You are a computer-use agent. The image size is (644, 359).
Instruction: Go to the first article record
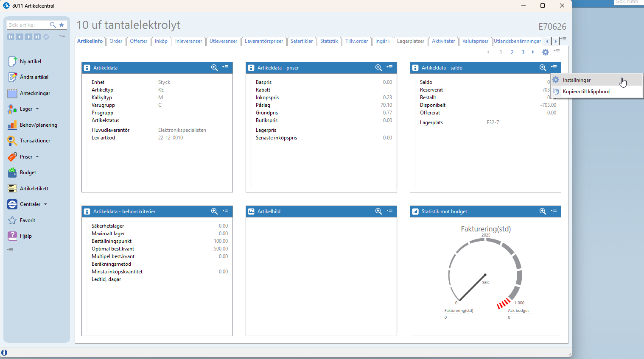point(11,37)
